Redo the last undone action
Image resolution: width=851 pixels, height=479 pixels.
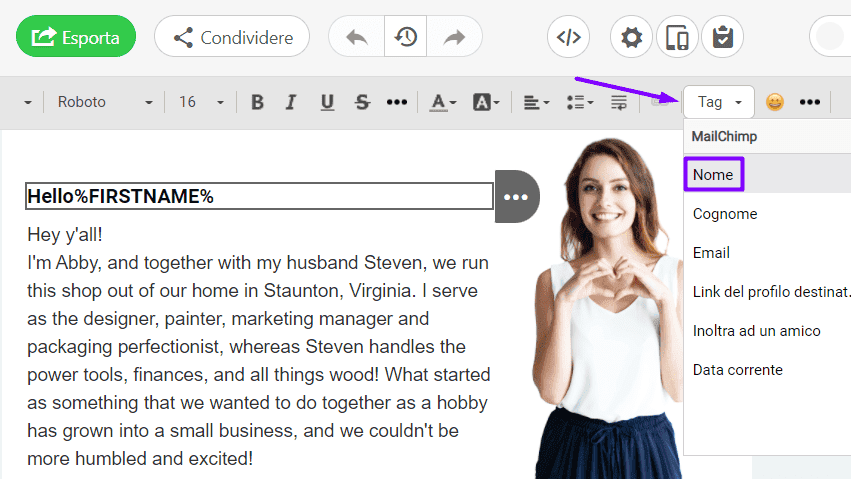455,37
